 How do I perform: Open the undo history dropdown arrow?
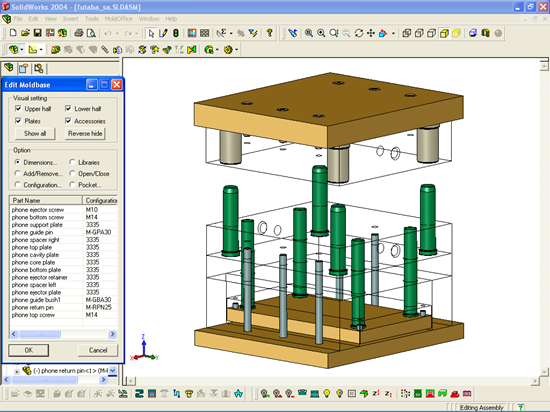pos(117,34)
